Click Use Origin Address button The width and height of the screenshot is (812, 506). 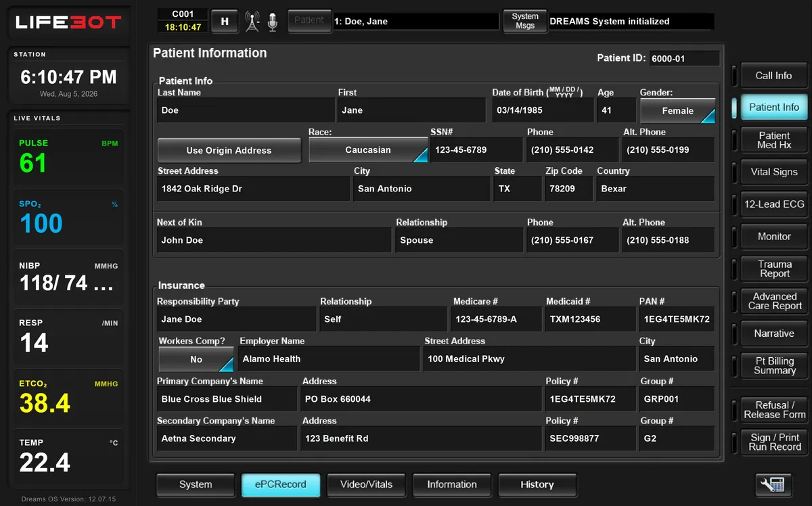[229, 150]
